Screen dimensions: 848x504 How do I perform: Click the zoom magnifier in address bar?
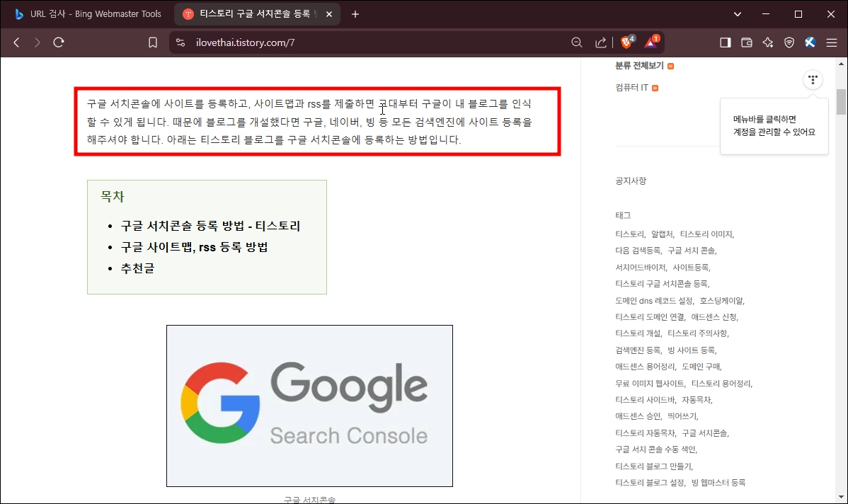pyautogui.click(x=577, y=42)
